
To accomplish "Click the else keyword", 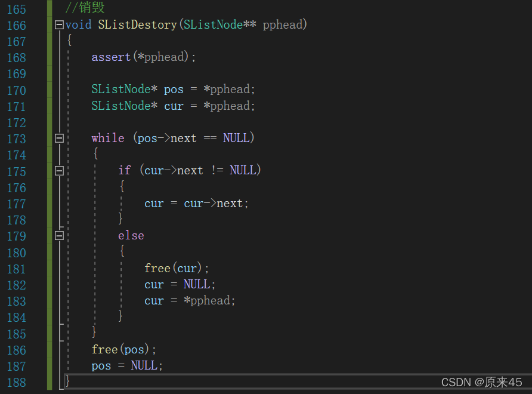I will [131, 235].
